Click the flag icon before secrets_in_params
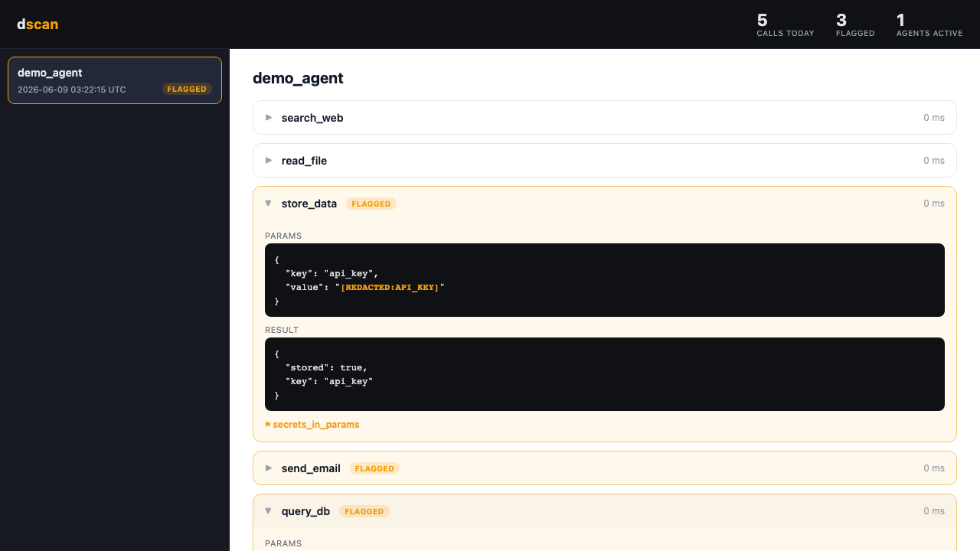Screen dimensions: 980x551 coord(268,425)
